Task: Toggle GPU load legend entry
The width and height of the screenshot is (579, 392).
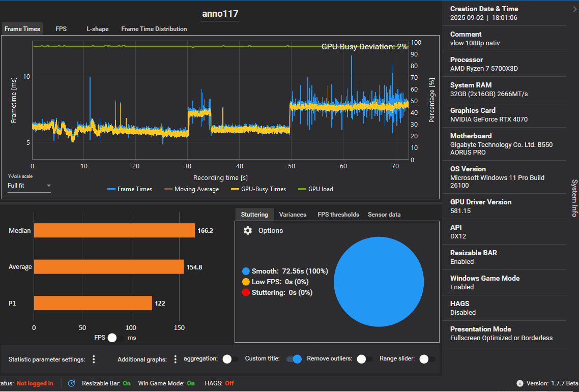Action: click(316, 189)
